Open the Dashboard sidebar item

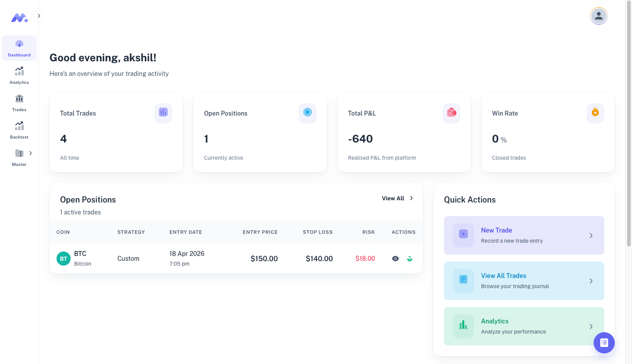tap(19, 48)
